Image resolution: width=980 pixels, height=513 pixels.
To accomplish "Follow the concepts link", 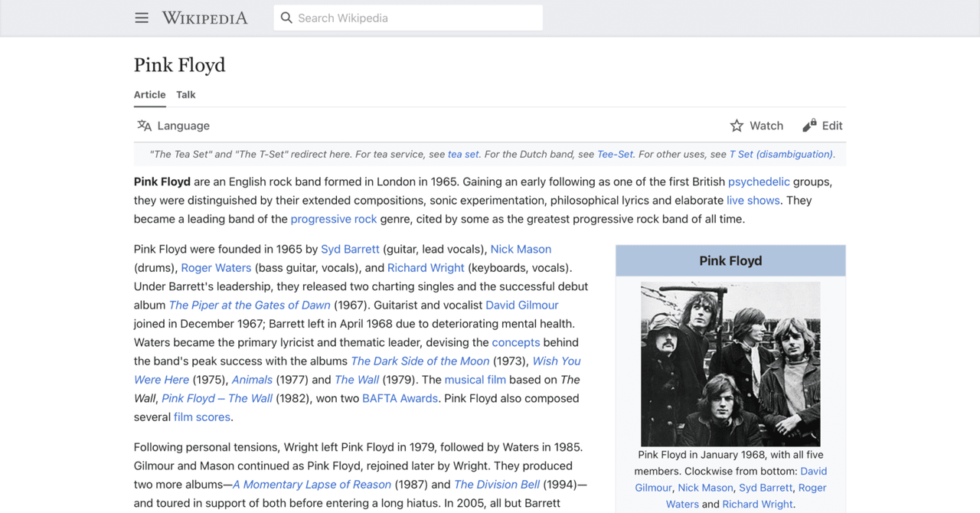I will pyautogui.click(x=516, y=342).
